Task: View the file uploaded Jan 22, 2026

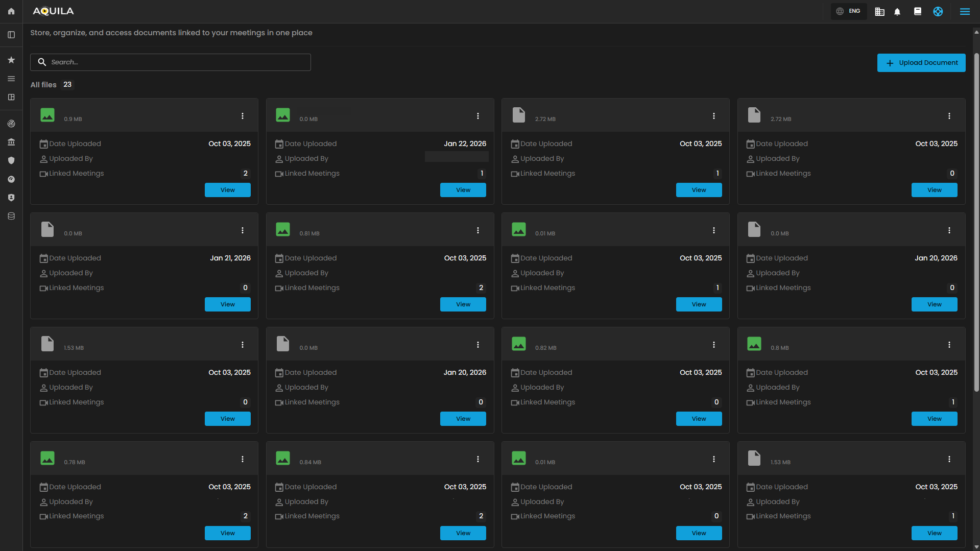Action: [463, 190]
